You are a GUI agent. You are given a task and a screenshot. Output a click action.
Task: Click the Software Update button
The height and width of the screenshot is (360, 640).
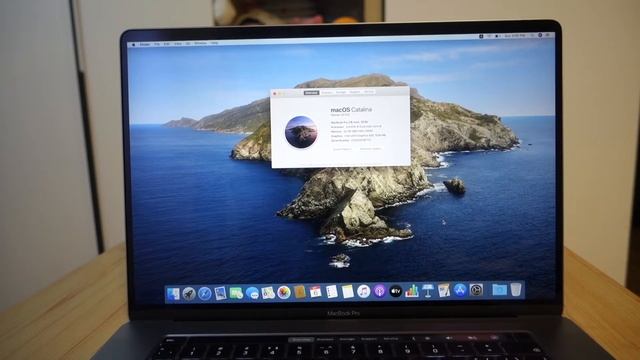(370, 149)
